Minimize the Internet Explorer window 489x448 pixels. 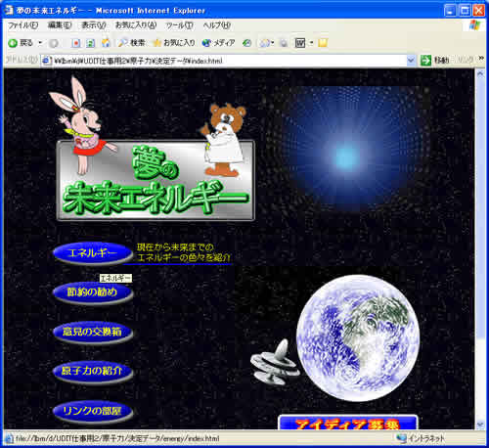click(450, 11)
